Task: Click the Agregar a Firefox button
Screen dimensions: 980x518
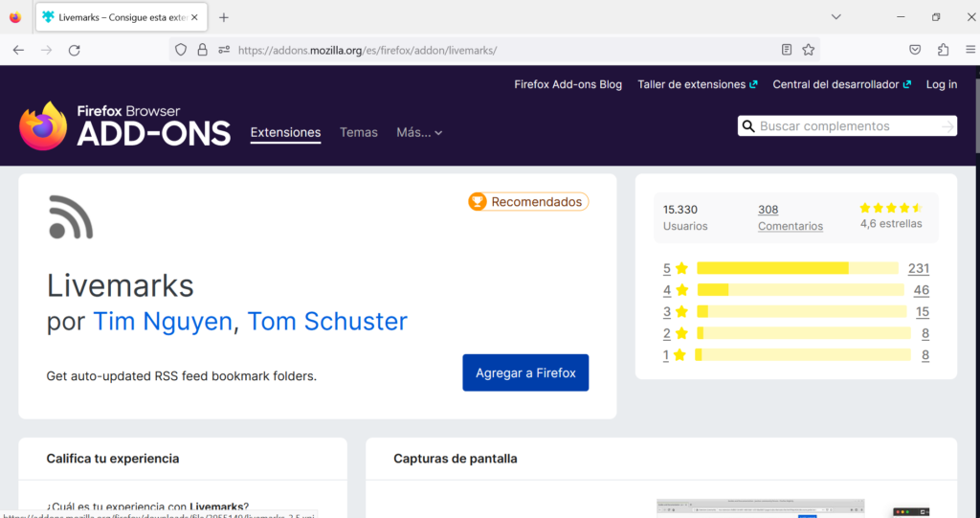Action: pyautogui.click(x=525, y=372)
